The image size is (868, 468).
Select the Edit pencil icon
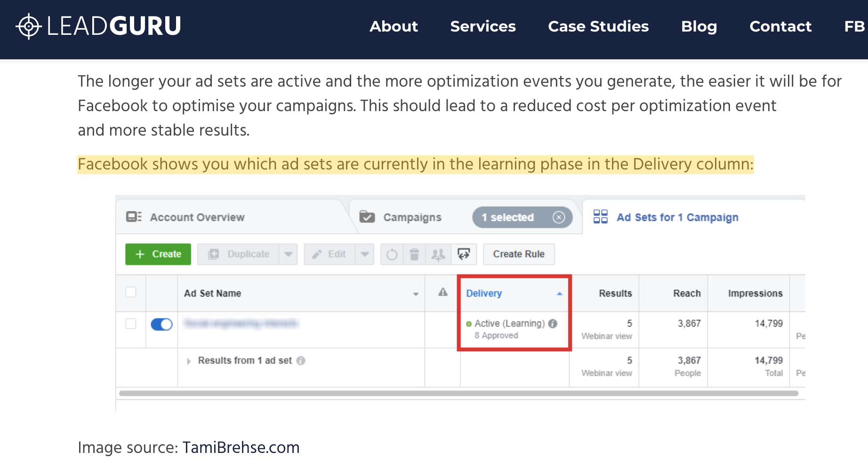click(x=318, y=254)
